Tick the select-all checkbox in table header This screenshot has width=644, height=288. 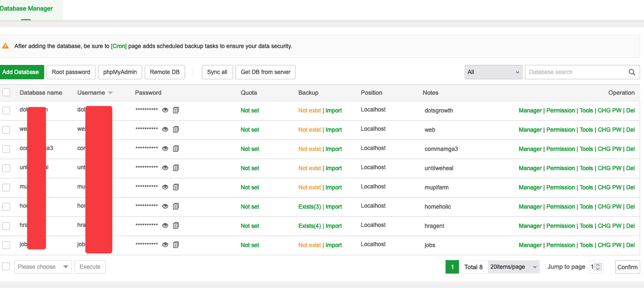coord(6,92)
